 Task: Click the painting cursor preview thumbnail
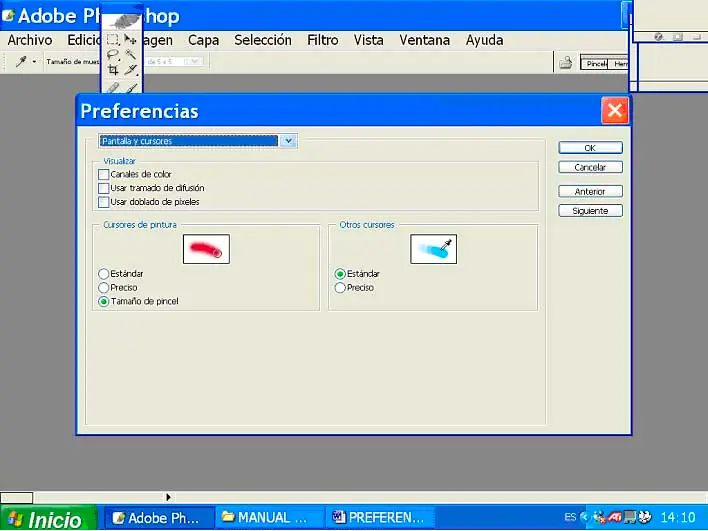pyautogui.click(x=206, y=249)
